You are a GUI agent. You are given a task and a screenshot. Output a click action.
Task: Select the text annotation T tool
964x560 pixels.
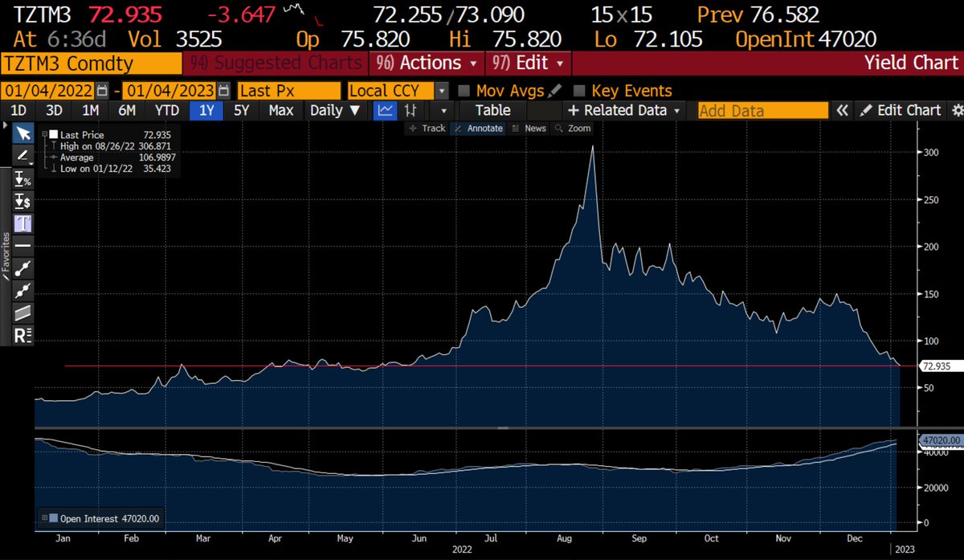(x=23, y=223)
